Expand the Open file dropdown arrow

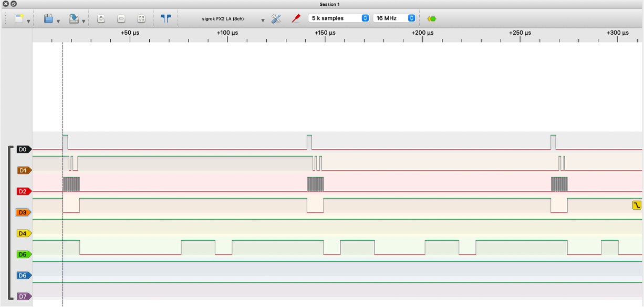pyautogui.click(x=58, y=21)
